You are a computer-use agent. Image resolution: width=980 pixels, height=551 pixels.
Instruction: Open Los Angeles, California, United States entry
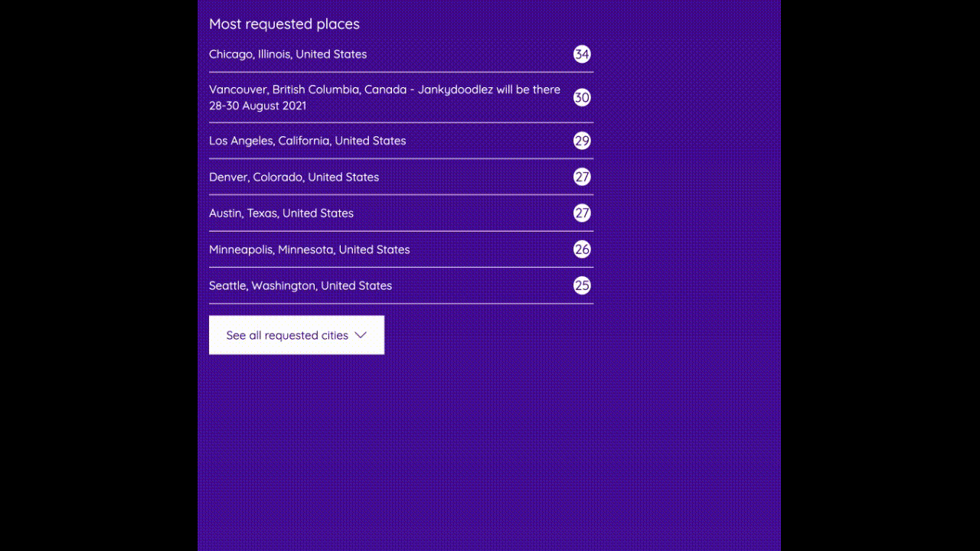tap(307, 141)
